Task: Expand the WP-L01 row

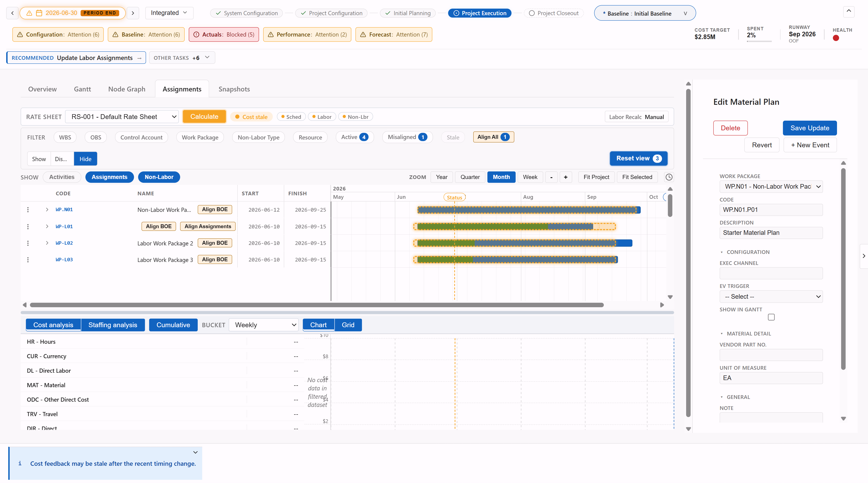Action: (47, 226)
